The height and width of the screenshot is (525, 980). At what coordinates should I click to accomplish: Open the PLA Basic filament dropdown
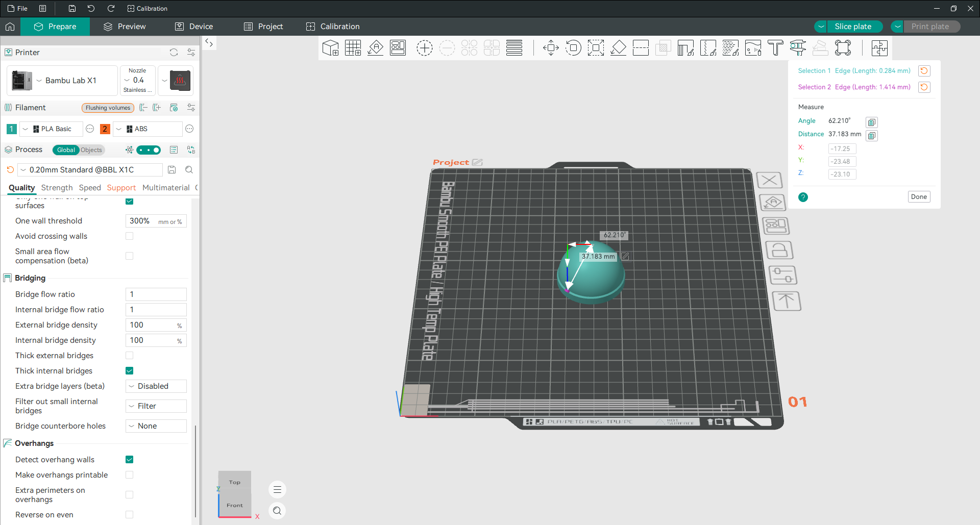pos(50,129)
